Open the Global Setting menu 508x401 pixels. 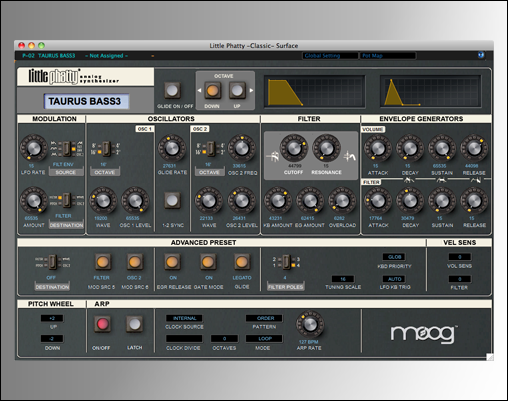tap(330, 56)
